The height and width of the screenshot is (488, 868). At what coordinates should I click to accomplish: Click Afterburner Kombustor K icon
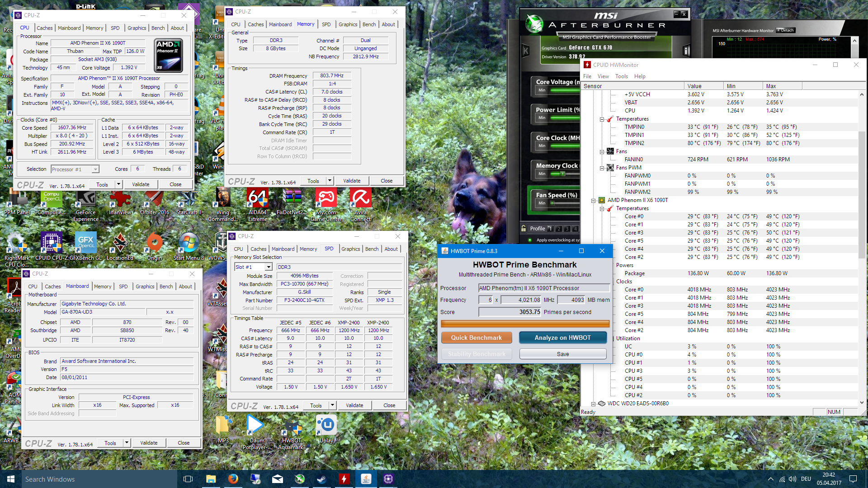pos(526,51)
